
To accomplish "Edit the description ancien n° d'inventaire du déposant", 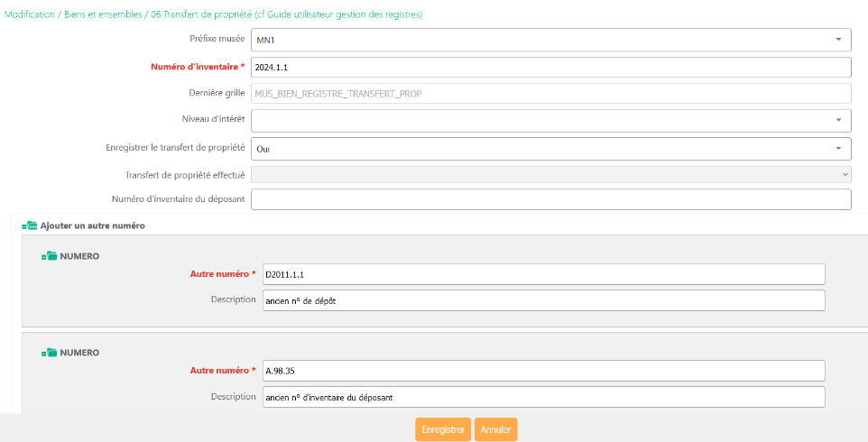I will tap(543, 397).
